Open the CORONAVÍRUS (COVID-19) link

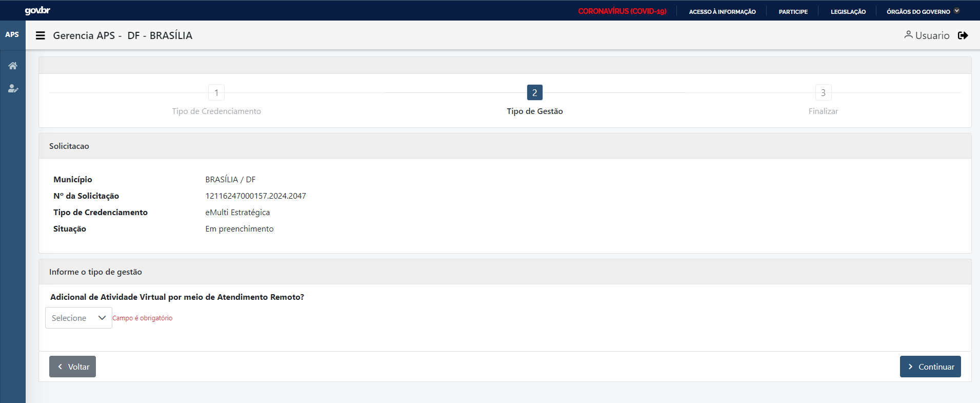click(x=622, y=11)
